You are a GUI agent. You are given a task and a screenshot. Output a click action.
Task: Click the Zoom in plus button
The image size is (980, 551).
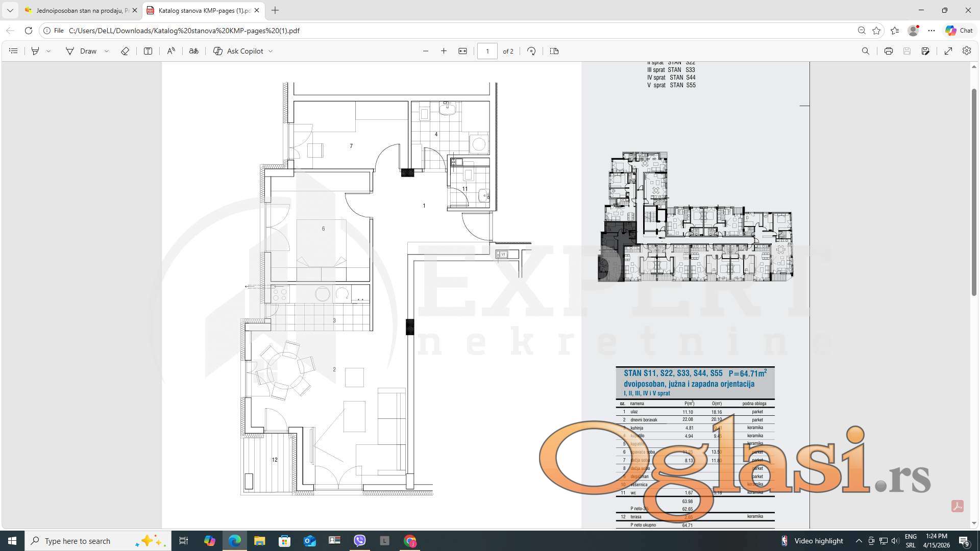point(444,51)
